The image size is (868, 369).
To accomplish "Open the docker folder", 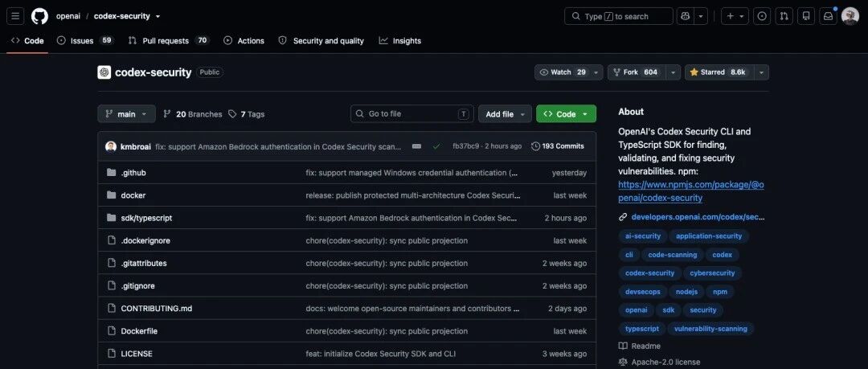I will click(x=133, y=195).
